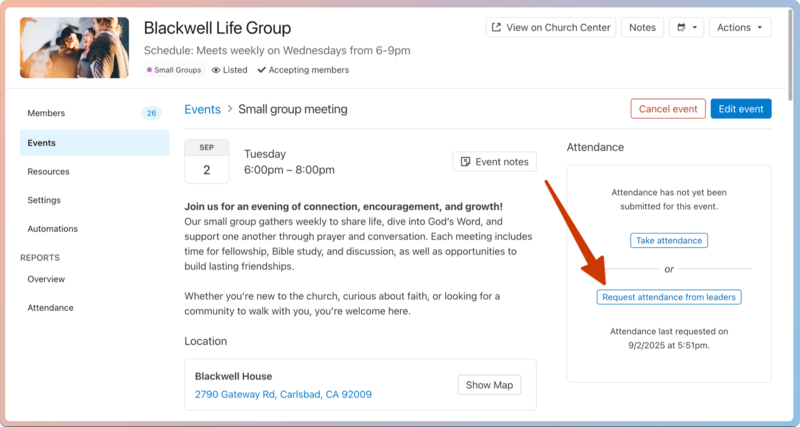Click the Listed eye icon
Screen dimensions: 800x427
click(x=216, y=70)
